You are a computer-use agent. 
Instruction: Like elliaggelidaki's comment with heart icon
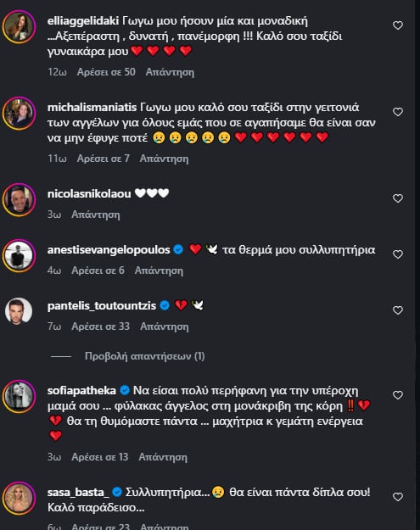[x=398, y=25]
